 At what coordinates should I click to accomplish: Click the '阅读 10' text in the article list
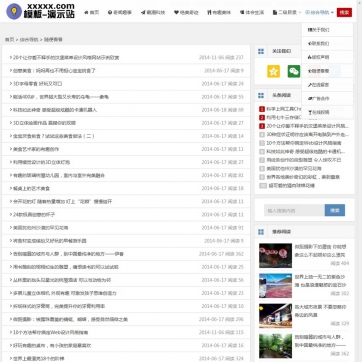click(x=235, y=306)
